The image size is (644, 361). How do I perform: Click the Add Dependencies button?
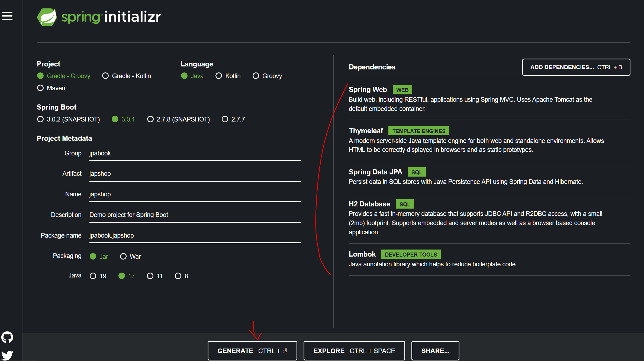pos(576,67)
